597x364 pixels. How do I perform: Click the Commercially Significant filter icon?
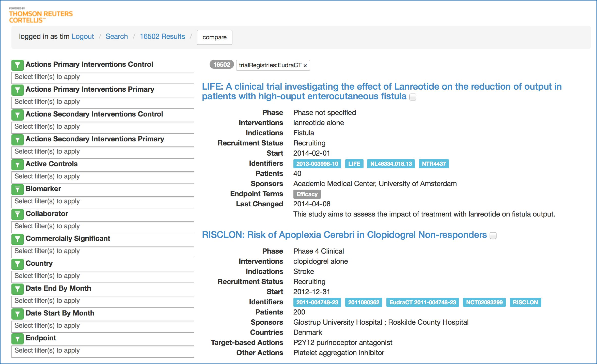pyautogui.click(x=17, y=239)
